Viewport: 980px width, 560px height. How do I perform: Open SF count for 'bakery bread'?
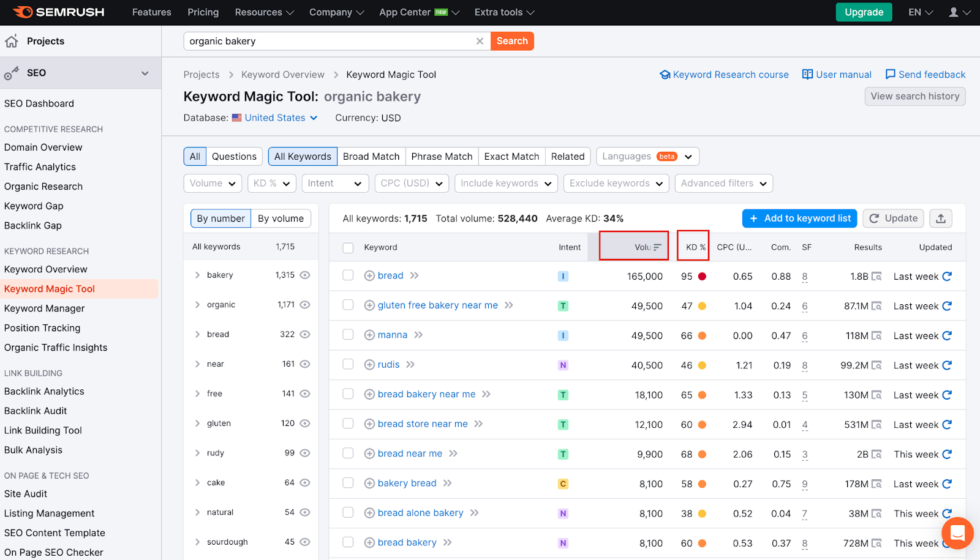[x=805, y=484]
